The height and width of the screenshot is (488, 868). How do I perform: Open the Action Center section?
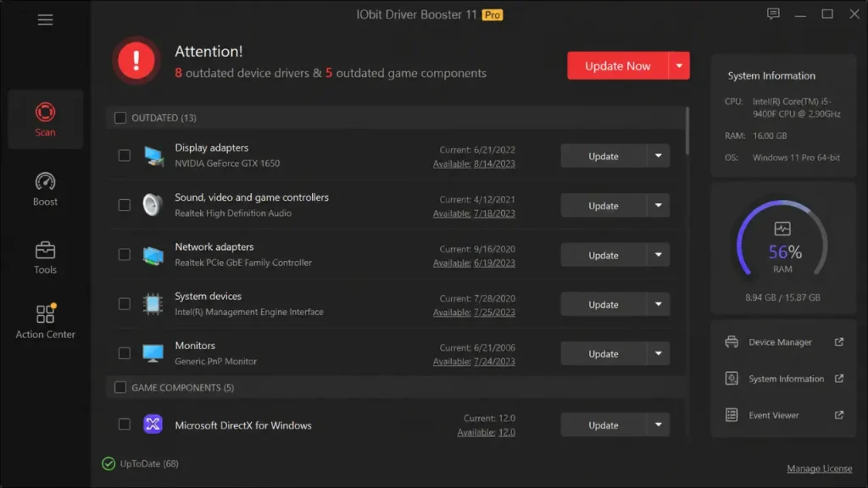pos(46,321)
